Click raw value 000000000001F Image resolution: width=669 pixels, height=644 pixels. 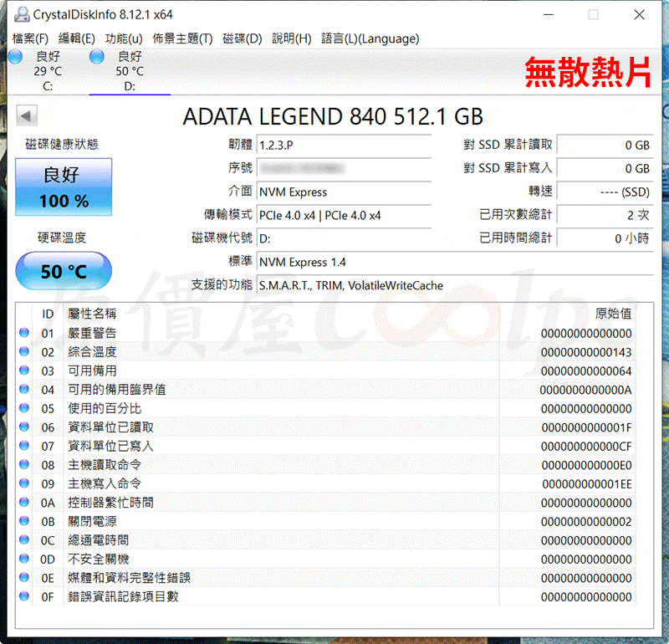click(586, 427)
